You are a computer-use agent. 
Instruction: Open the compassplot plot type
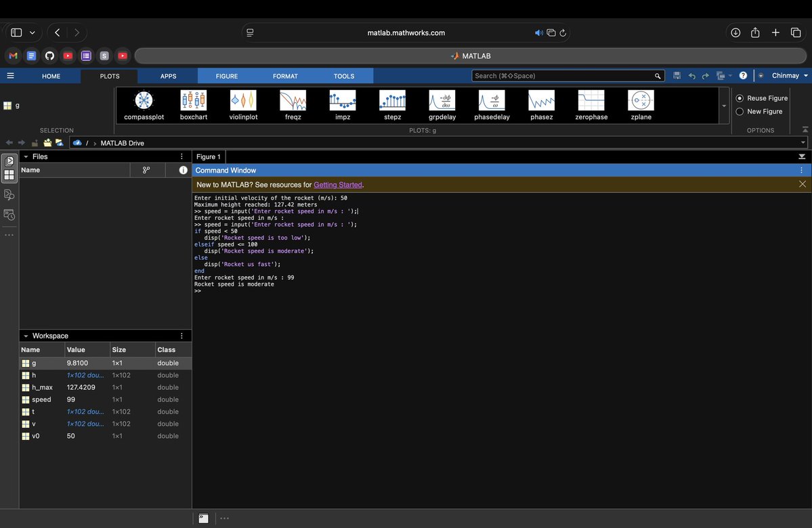coord(144,105)
